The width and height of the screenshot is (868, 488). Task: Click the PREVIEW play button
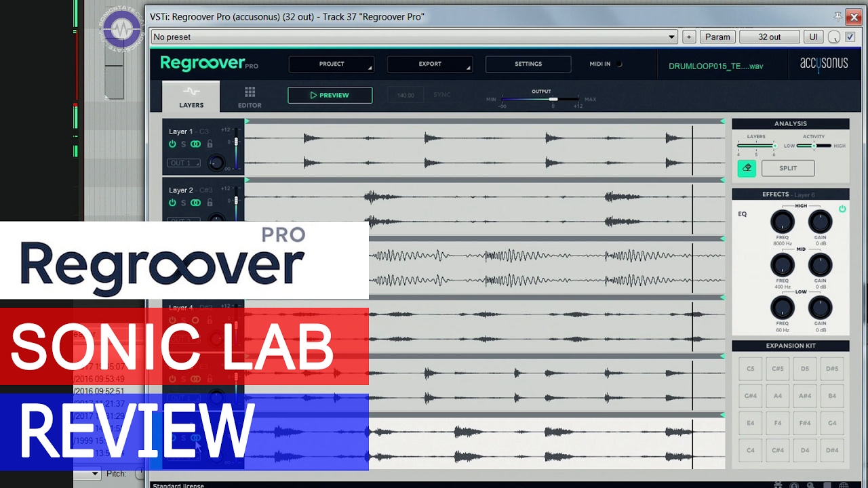pyautogui.click(x=330, y=95)
